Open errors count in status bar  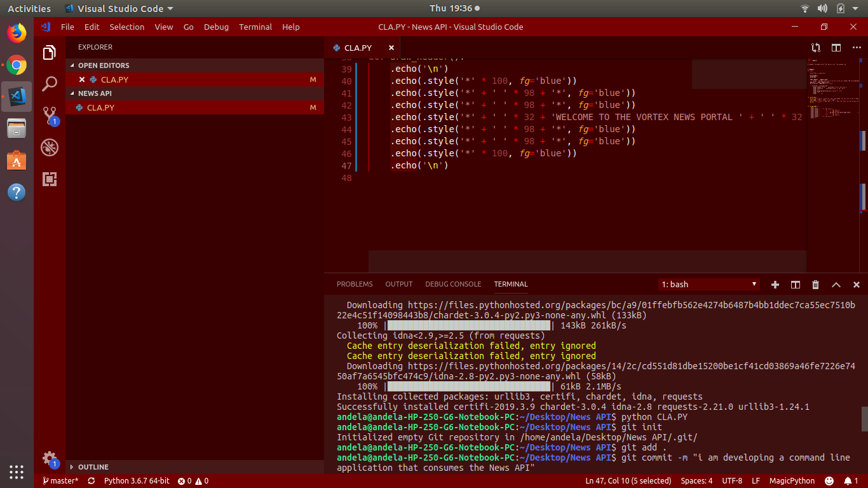click(185, 481)
